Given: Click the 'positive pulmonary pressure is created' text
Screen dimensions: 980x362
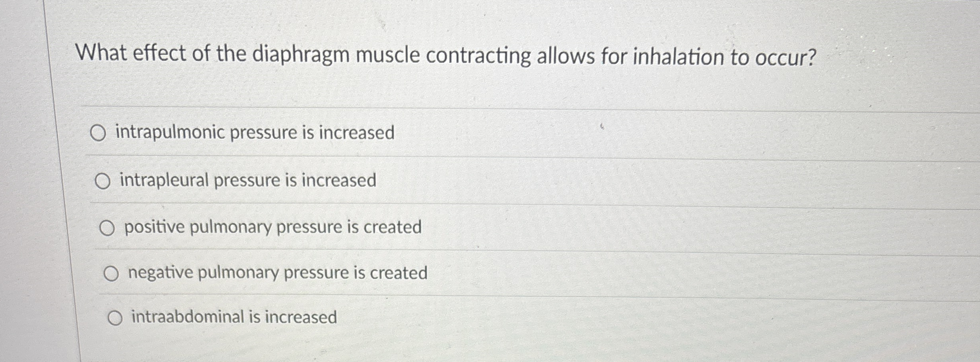Looking at the screenshot, I should coord(273,227).
